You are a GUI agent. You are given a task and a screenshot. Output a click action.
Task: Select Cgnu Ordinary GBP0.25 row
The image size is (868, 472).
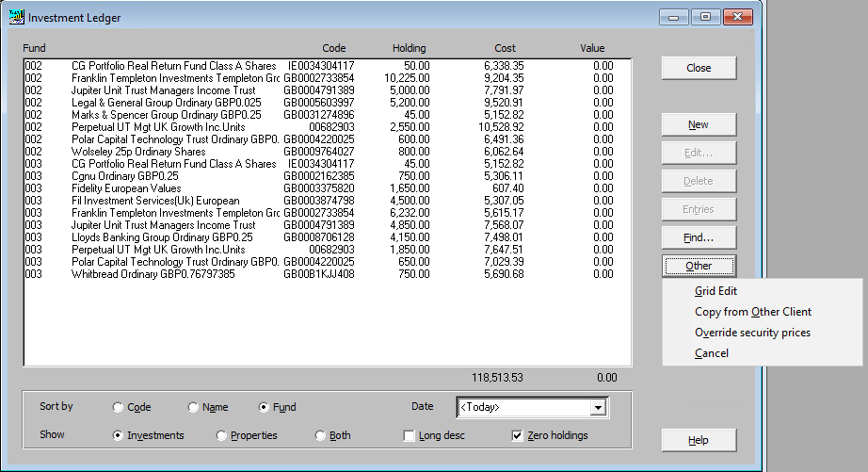point(327,176)
